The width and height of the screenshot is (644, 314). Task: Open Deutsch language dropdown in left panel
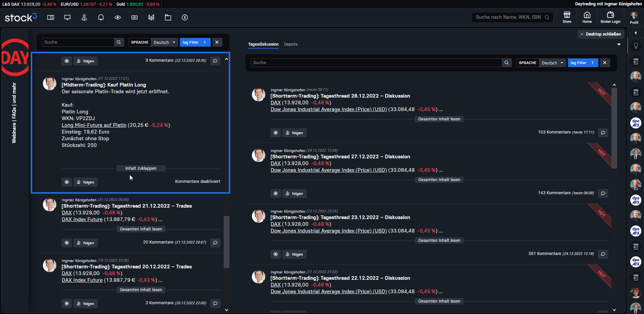click(x=164, y=42)
